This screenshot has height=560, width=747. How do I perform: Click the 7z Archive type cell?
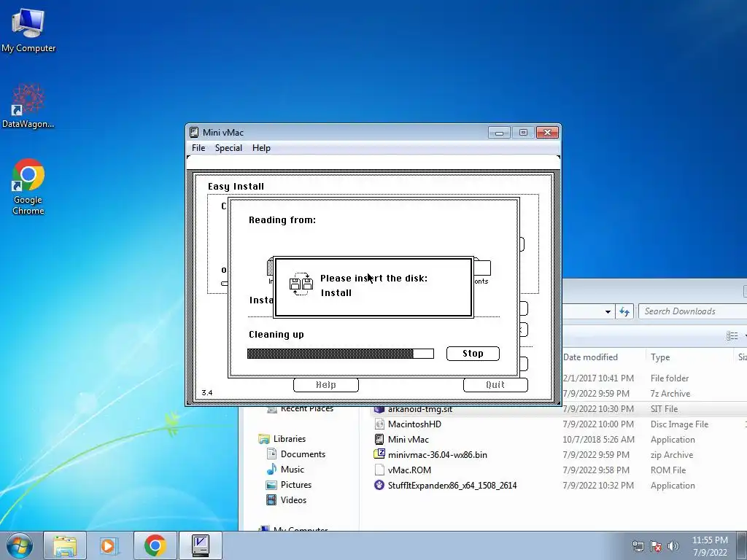(x=670, y=394)
